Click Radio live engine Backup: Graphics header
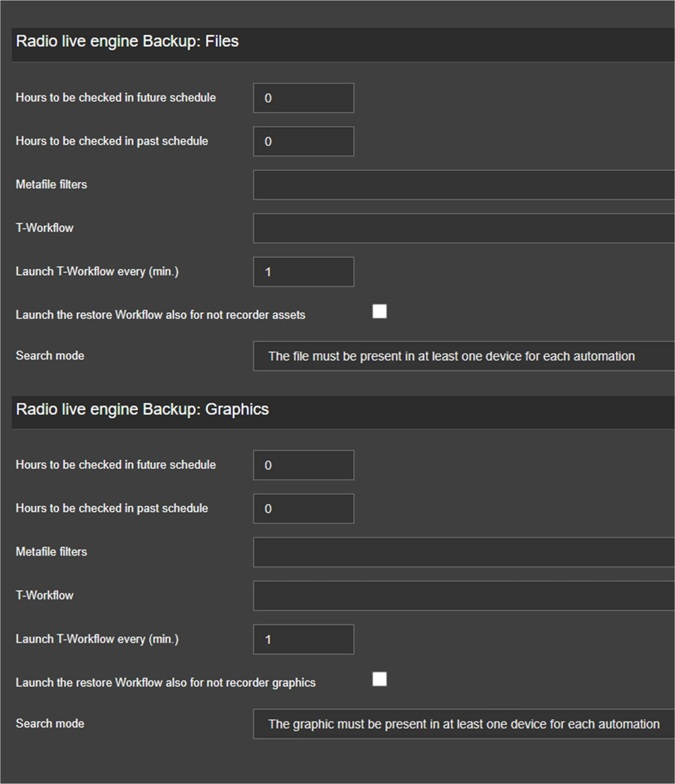The height and width of the screenshot is (784, 675). coord(142,409)
